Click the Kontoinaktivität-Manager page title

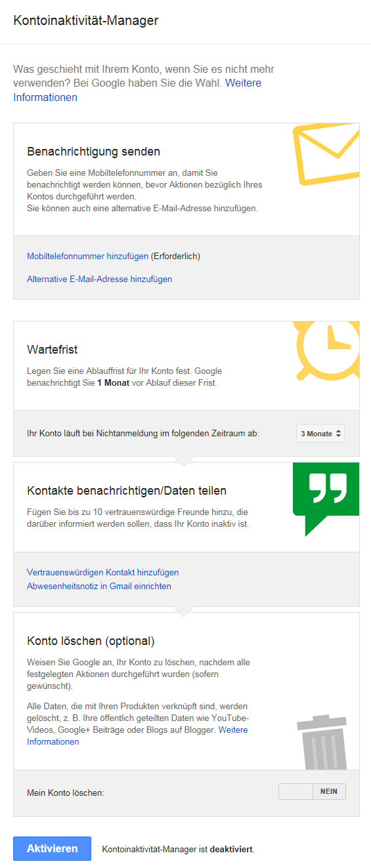tap(86, 20)
